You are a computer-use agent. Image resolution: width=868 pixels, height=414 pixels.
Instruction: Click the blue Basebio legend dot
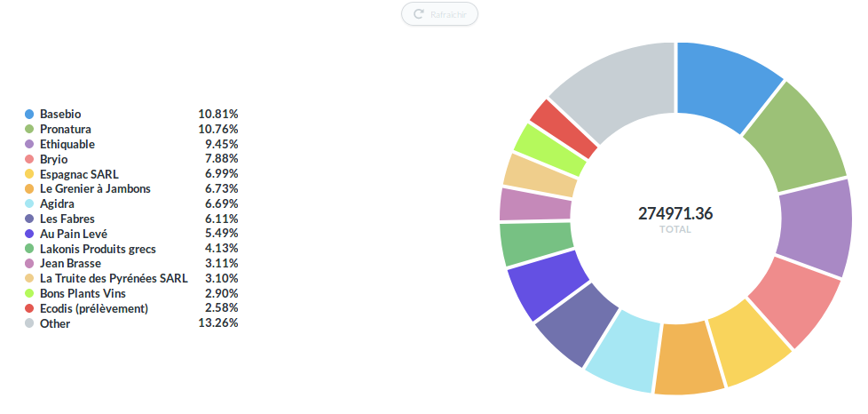(x=29, y=115)
